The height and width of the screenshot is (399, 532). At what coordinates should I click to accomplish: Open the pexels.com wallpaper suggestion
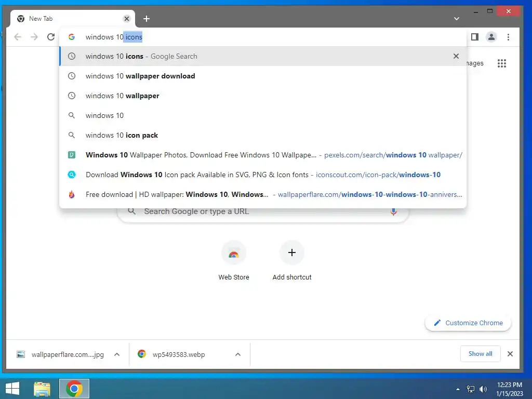[x=263, y=155]
